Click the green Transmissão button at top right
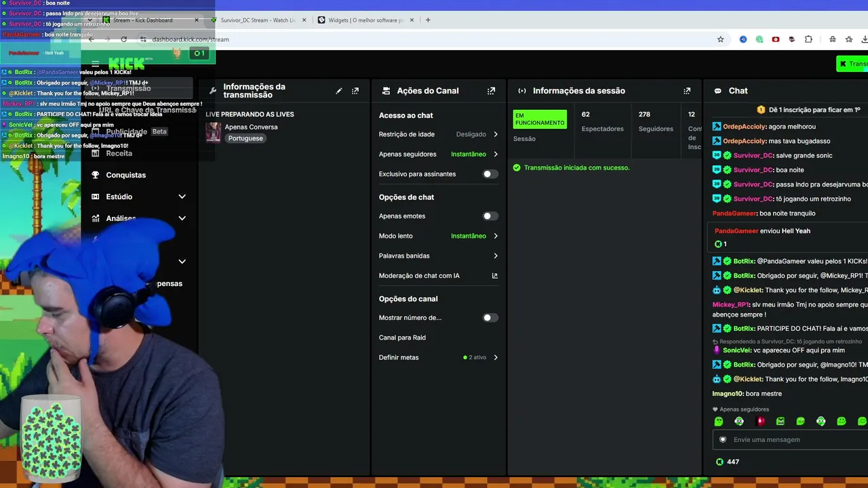Image resolution: width=868 pixels, height=488 pixels. tap(852, 64)
